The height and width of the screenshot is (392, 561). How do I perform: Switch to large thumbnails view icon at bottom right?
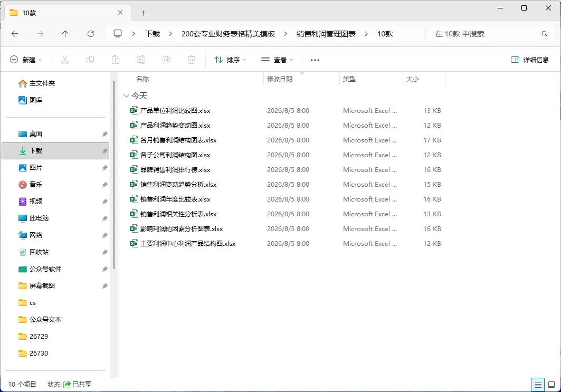pos(552,385)
